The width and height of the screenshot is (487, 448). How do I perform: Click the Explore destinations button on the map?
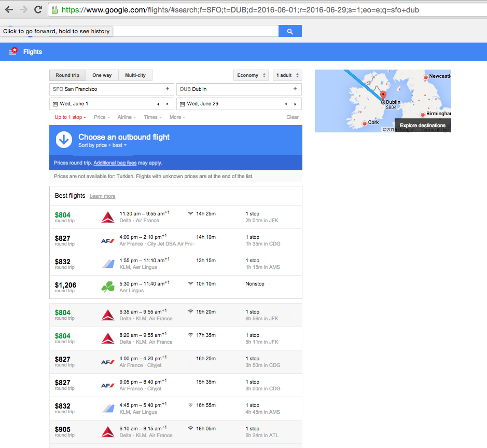coord(423,125)
